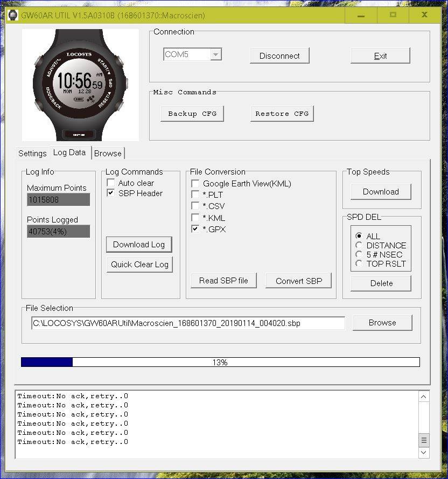Open the COM5 port dropdown
The image size is (448, 479).
216,54
